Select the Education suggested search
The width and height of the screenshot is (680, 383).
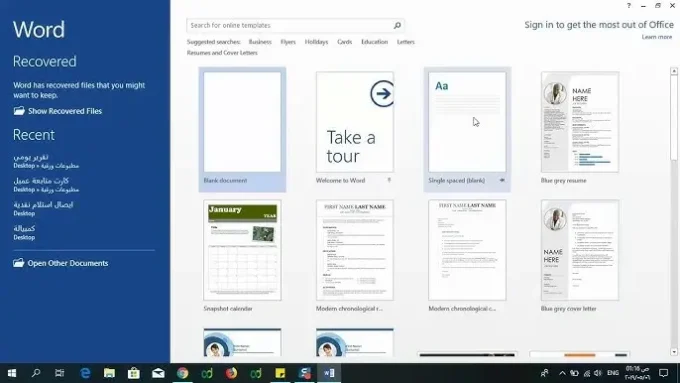374,42
